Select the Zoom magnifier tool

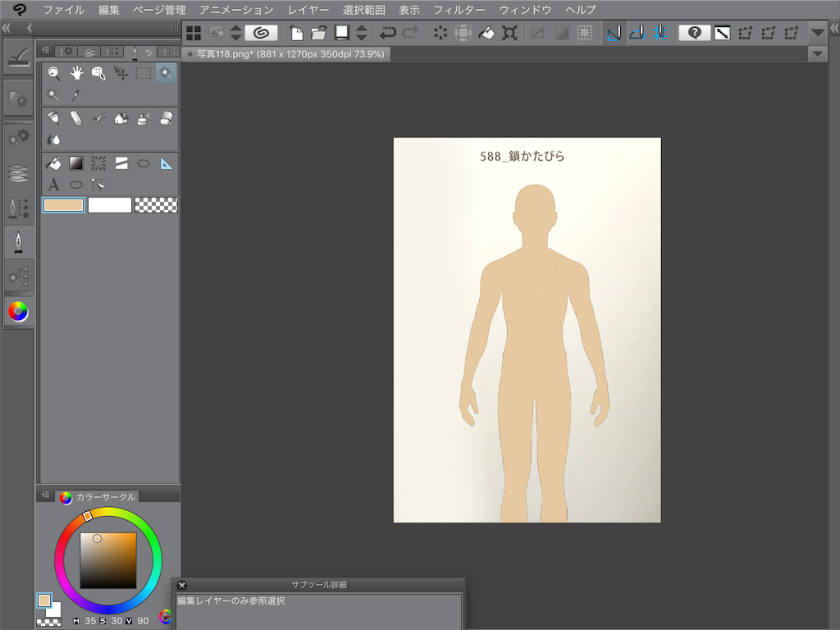pos(53,73)
